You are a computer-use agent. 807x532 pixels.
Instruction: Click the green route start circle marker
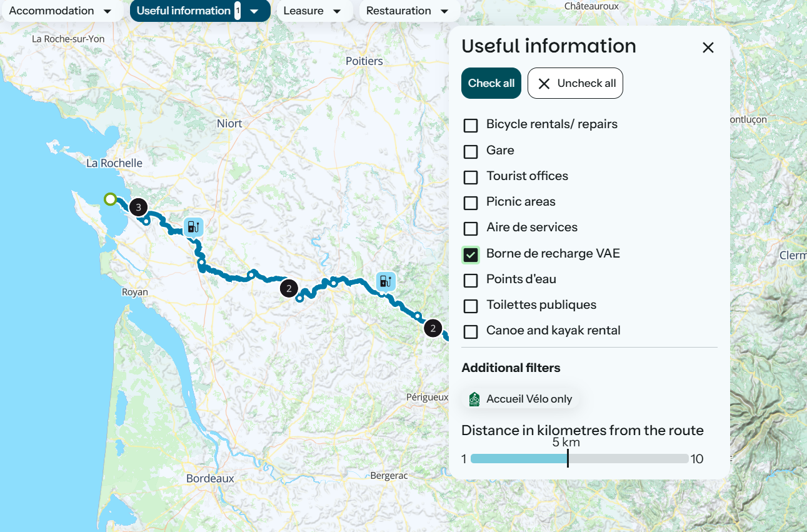[111, 199]
